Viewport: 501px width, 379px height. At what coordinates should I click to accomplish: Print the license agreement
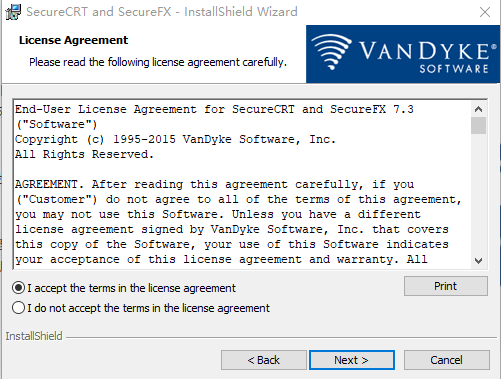(446, 286)
